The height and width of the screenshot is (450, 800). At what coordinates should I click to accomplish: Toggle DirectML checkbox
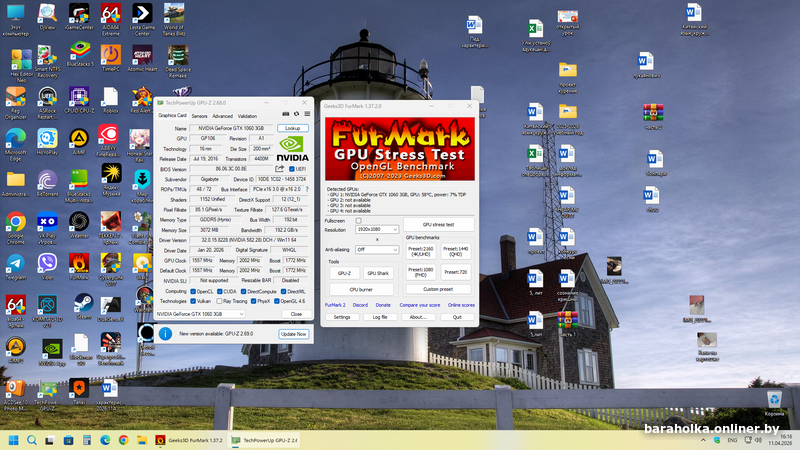click(x=283, y=291)
